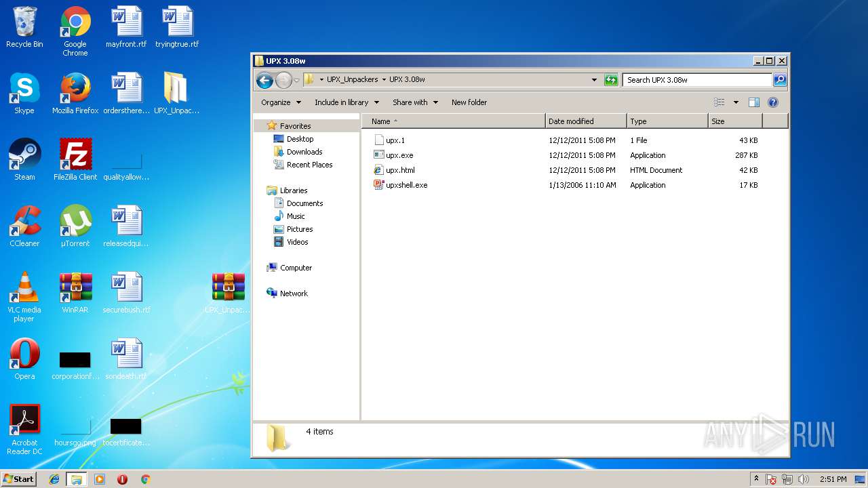
Task: Click the search magnifier button
Action: (x=780, y=80)
